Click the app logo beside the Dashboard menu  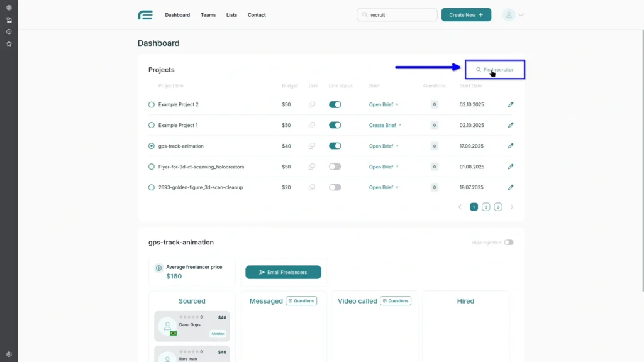pos(145,14)
